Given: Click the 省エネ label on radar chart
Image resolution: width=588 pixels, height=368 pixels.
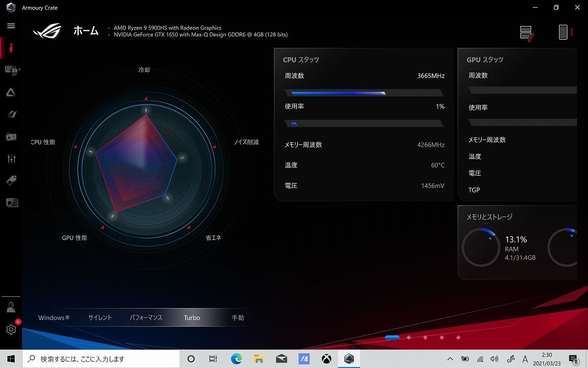Looking at the screenshot, I should [x=213, y=237].
